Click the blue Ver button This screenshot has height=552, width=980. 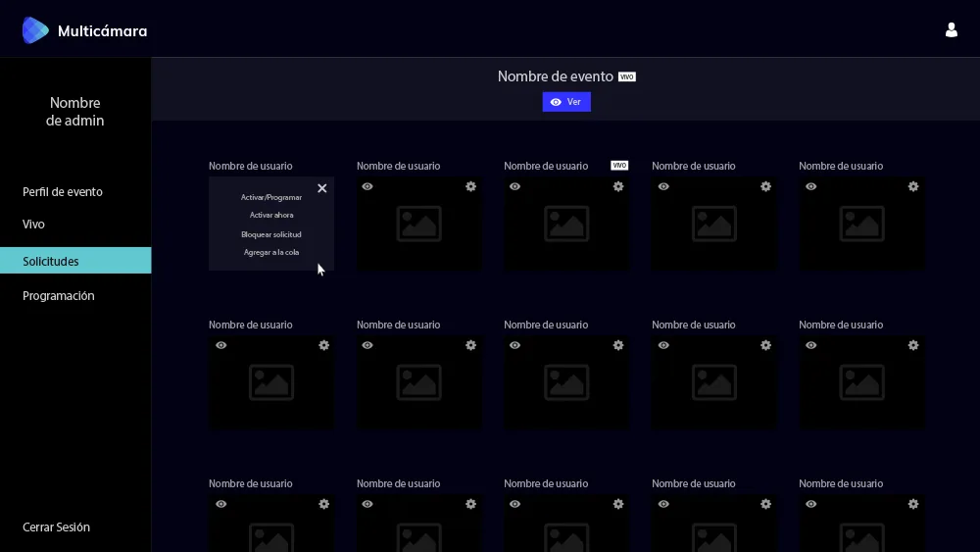566,102
